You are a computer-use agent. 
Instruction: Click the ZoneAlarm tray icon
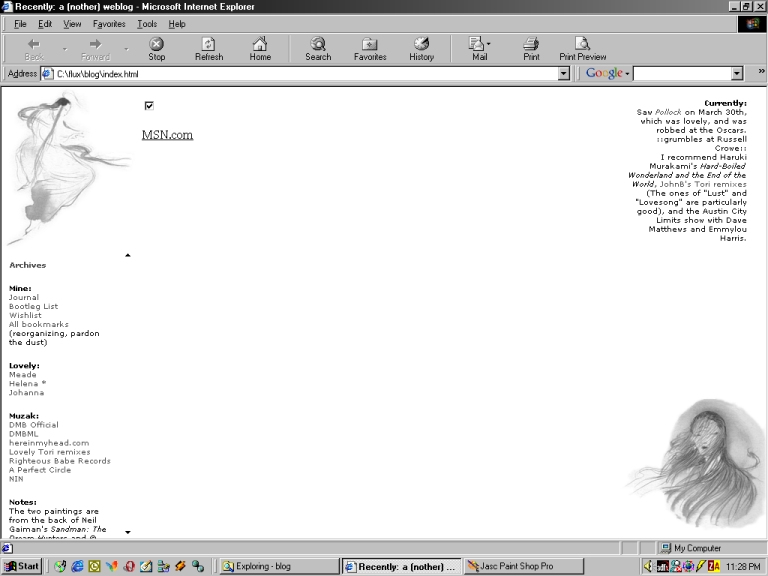(714, 566)
